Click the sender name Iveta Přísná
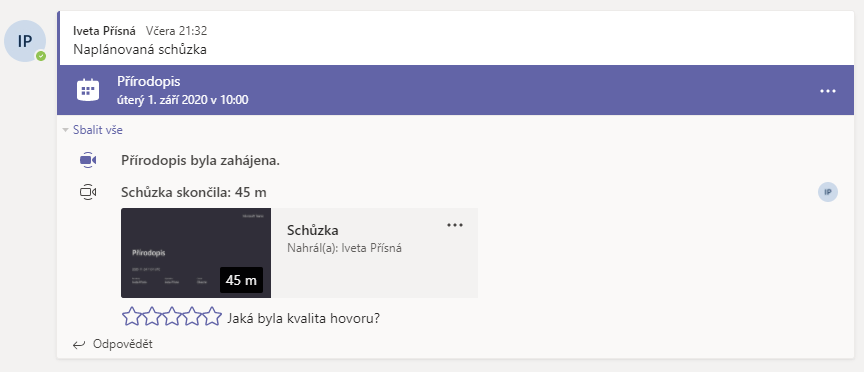 (104, 31)
